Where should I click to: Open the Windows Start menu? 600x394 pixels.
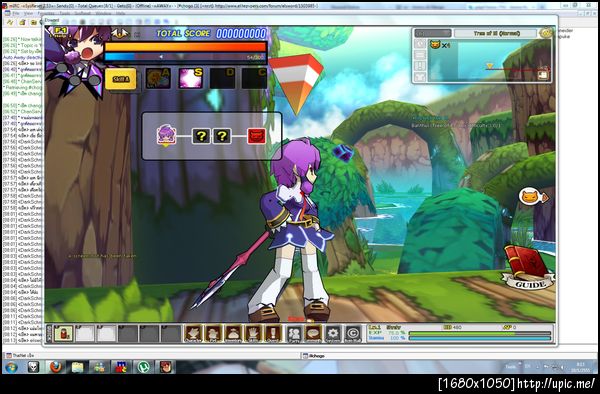[x=11, y=367]
